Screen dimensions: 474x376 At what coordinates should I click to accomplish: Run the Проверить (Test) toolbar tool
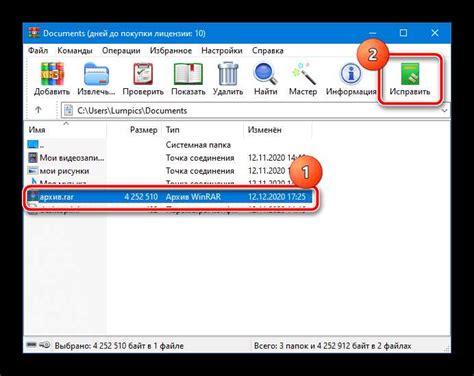(x=143, y=74)
